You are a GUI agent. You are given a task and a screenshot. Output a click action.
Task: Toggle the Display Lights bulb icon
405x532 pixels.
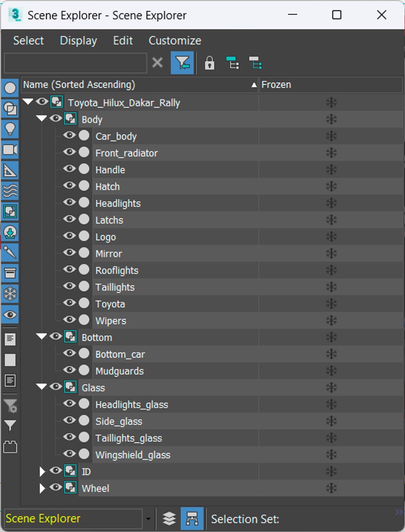10,129
